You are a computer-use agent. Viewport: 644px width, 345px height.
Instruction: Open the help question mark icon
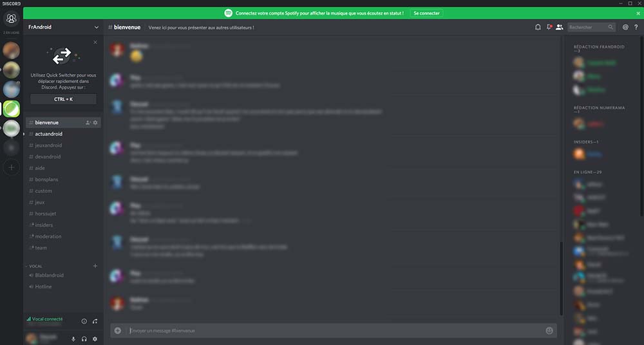pos(636,27)
